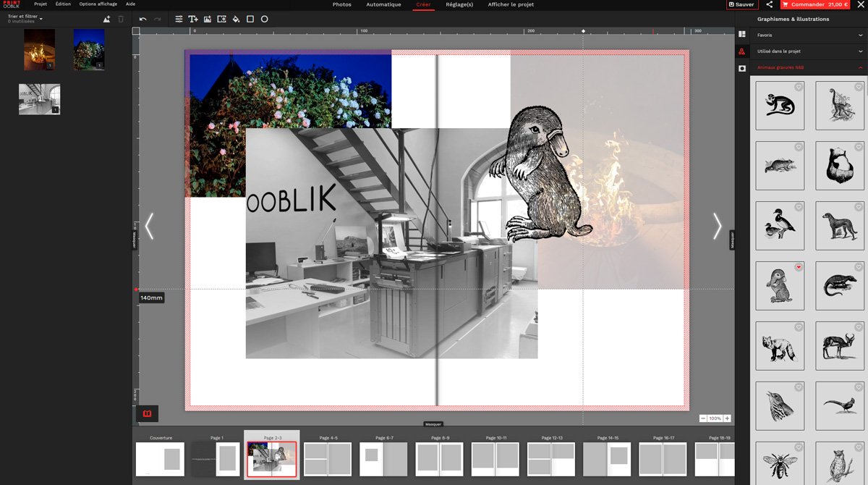The image size is (868, 485).
Task: Select the rectangle shape tool
Action: coord(250,19)
